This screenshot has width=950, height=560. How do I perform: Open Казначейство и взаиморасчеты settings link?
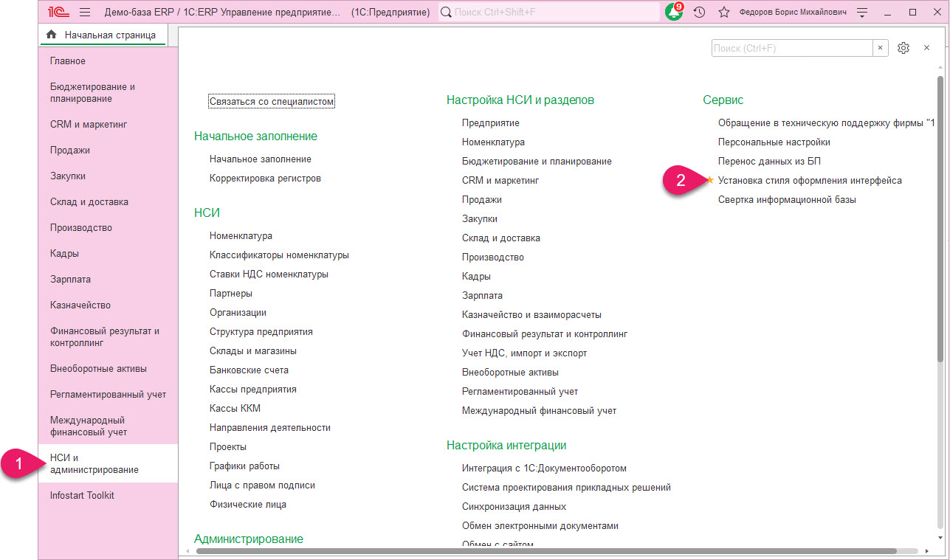531,315
